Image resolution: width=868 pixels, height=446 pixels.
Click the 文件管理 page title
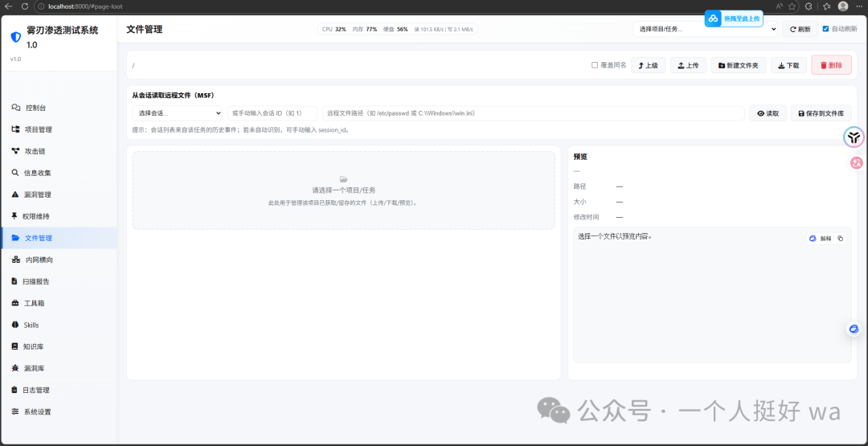(145, 29)
